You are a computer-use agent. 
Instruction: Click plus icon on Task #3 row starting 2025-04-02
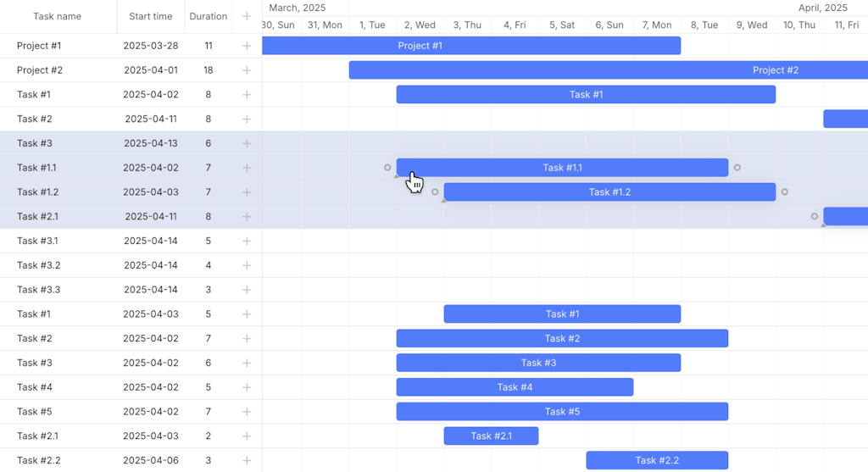[247, 363]
